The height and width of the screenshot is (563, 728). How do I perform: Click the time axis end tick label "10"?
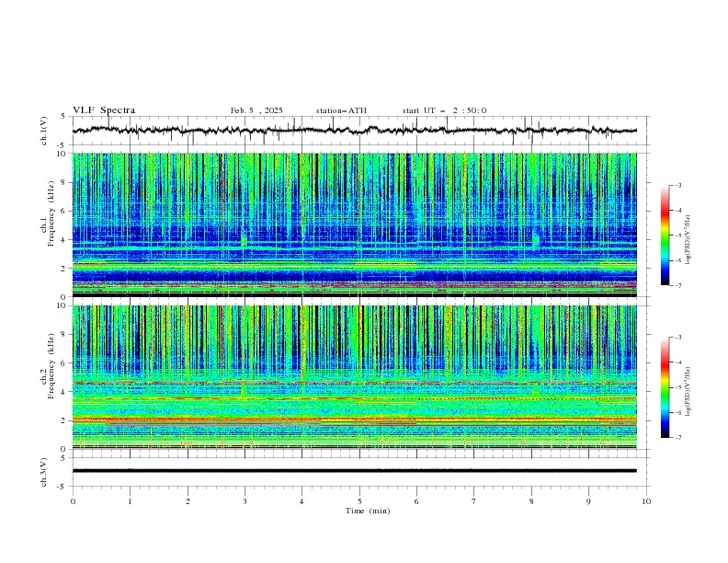click(646, 501)
